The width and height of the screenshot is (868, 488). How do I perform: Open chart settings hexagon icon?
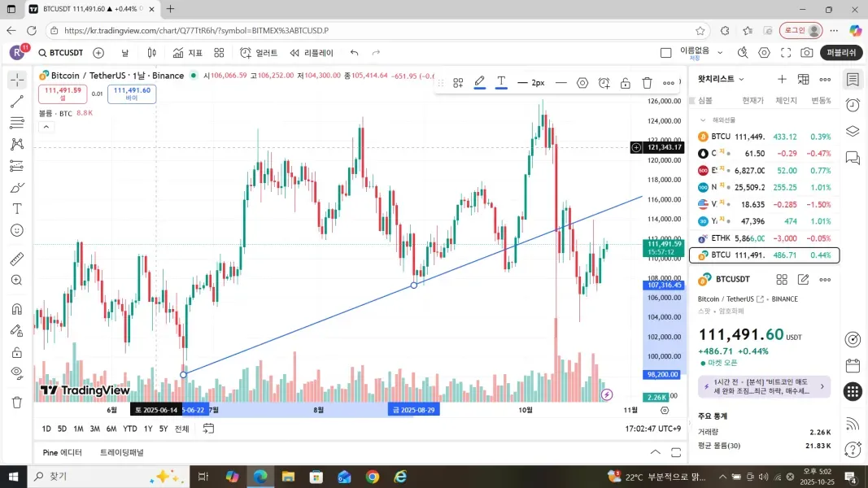(x=765, y=53)
